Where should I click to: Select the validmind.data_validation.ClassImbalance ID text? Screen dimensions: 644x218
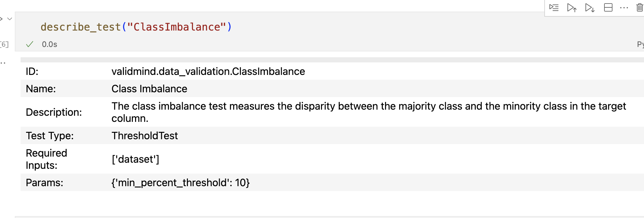pos(208,71)
